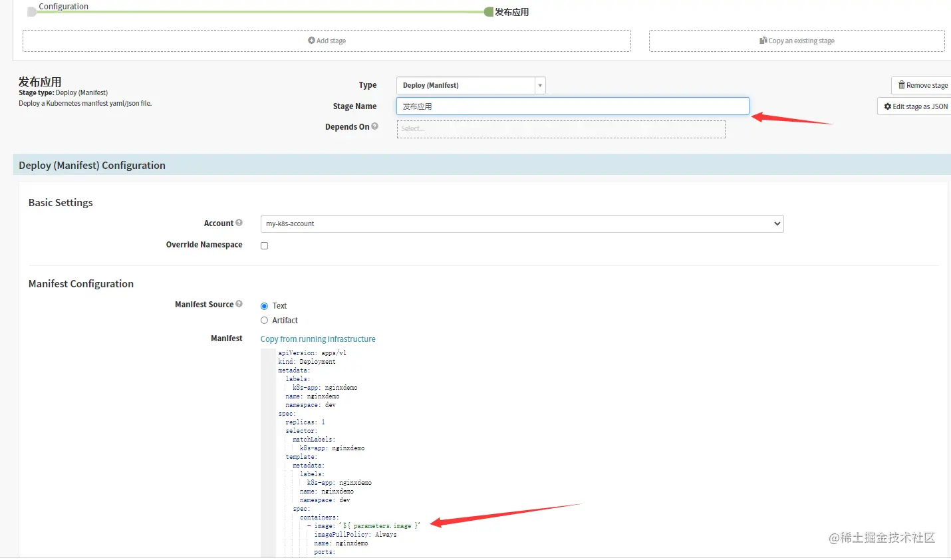Click the image parameters line in manifest
Viewport: 951px width, 560px height.
363,526
